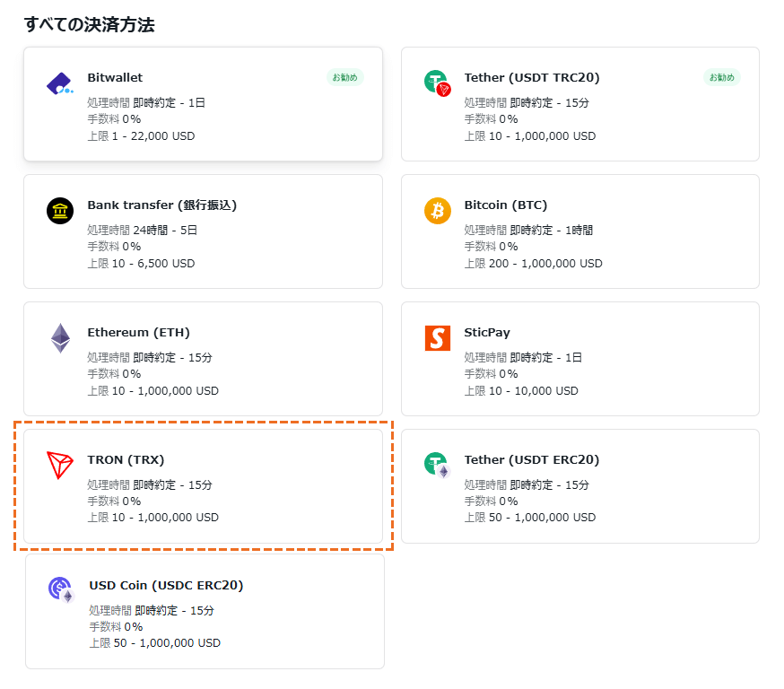Click the Ethereum diamond icon

pyautogui.click(x=60, y=338)
